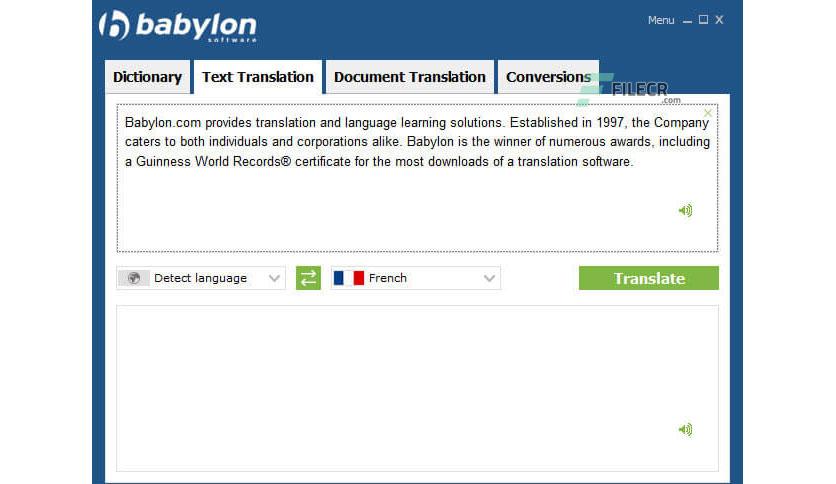The image size is (836, 484).
Task: Clear the source text with the X icon
Action: pos(708,113)
